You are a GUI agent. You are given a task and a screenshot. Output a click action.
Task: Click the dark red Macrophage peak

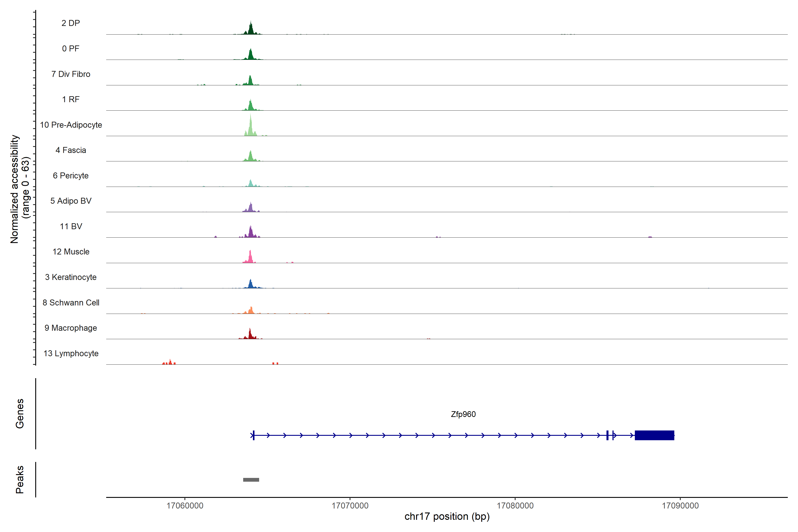point(250,335)
